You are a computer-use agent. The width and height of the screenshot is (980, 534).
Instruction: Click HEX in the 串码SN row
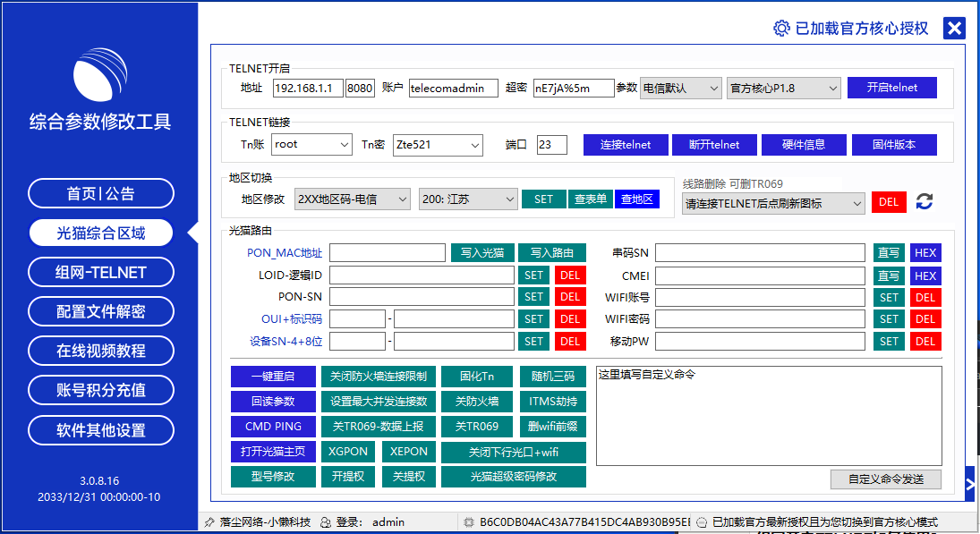click(925, 252)
